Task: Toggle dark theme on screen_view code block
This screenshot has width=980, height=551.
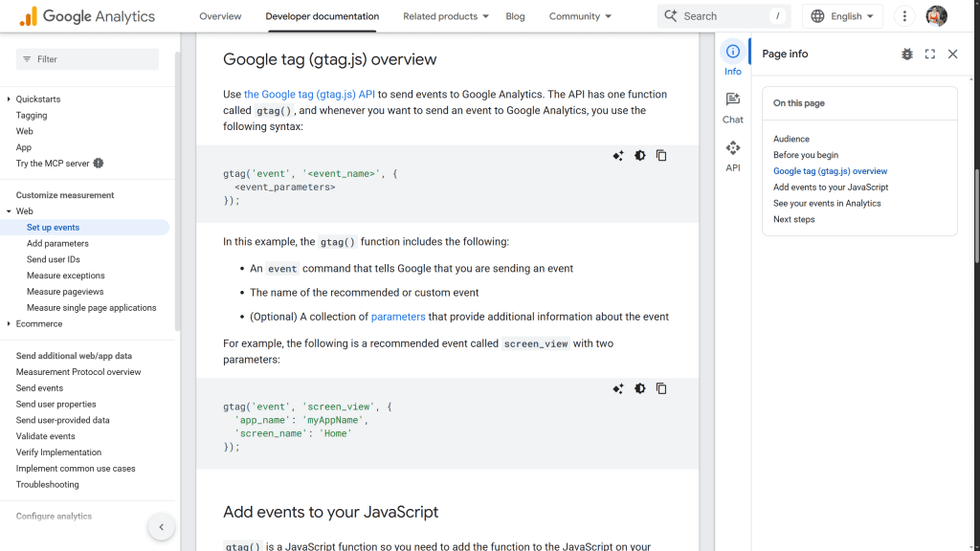Action: [x=639, y=388]
